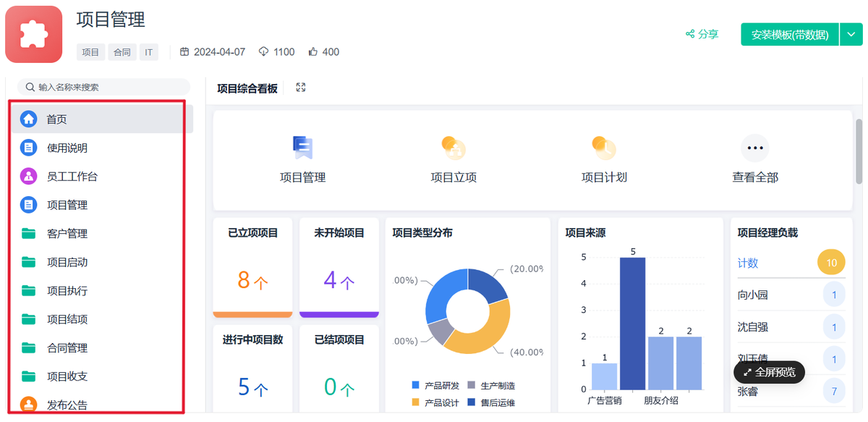The height and width of the screenshot is (422, 868).
Task: Click the 分享 share link
Action: 702,34
